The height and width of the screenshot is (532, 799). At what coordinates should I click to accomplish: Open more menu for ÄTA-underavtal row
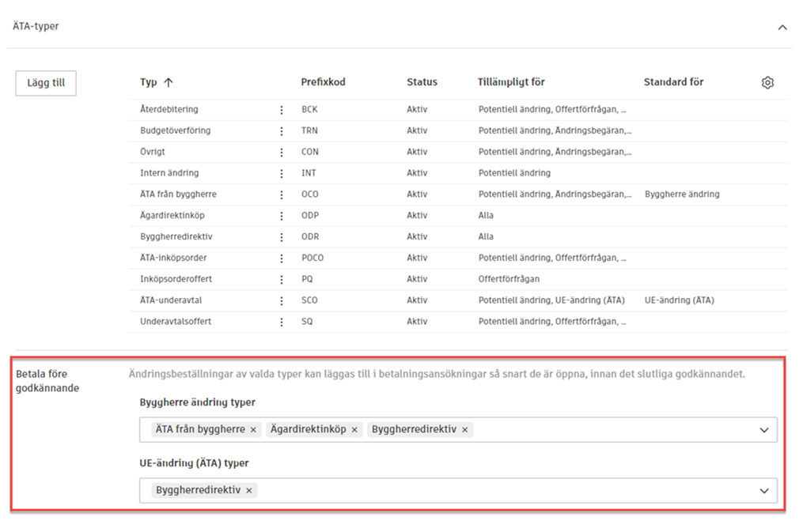click(x=282, y=301)
